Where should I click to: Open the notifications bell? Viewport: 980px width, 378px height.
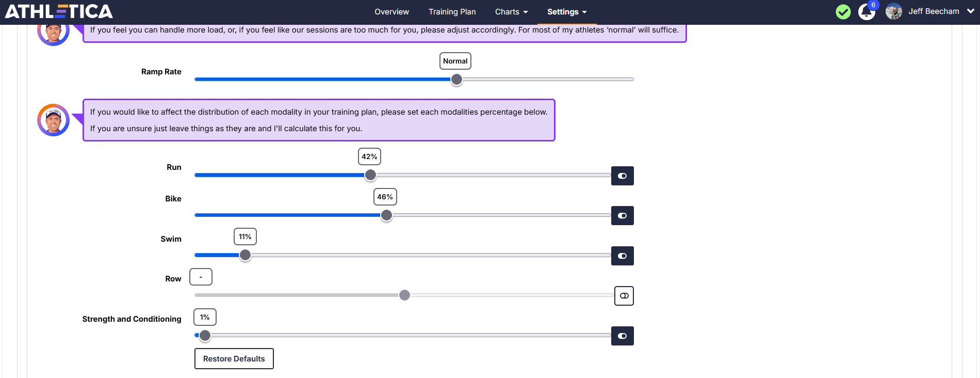pyautogui.click(x=866, y=12)
